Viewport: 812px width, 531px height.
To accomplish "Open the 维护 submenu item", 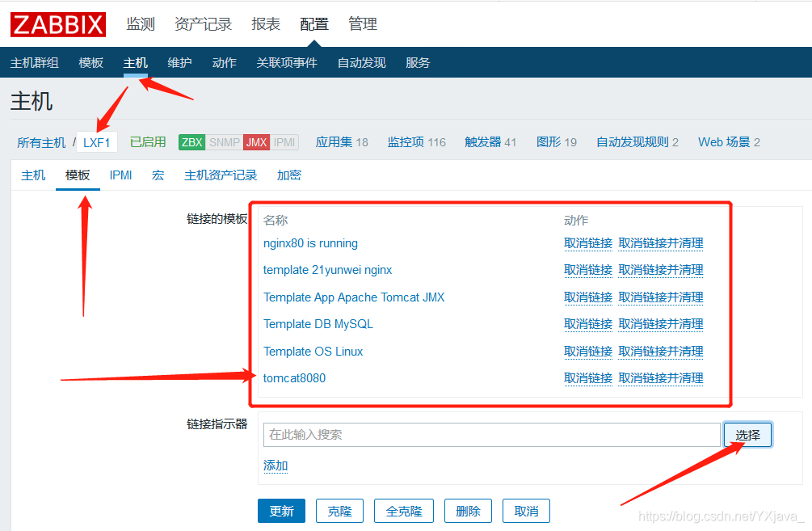I will (179, 63).
